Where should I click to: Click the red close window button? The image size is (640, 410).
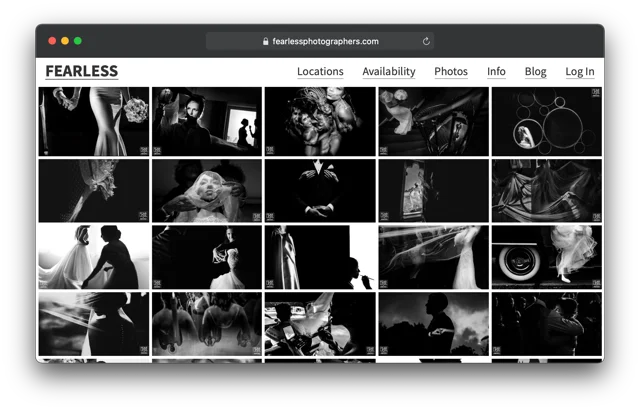click(x=52, y=41)
